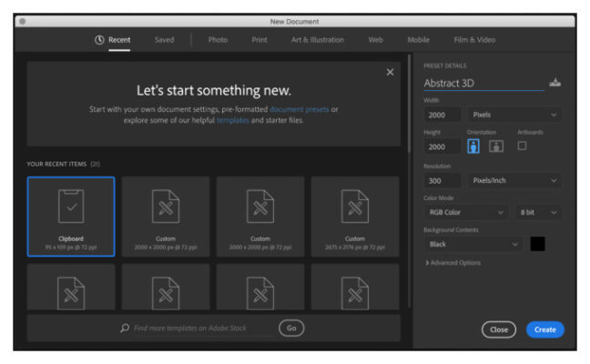Follow the document presets link
Viewport: 590px width, 364px height.
pyautogui.click(x=300, y=109)
